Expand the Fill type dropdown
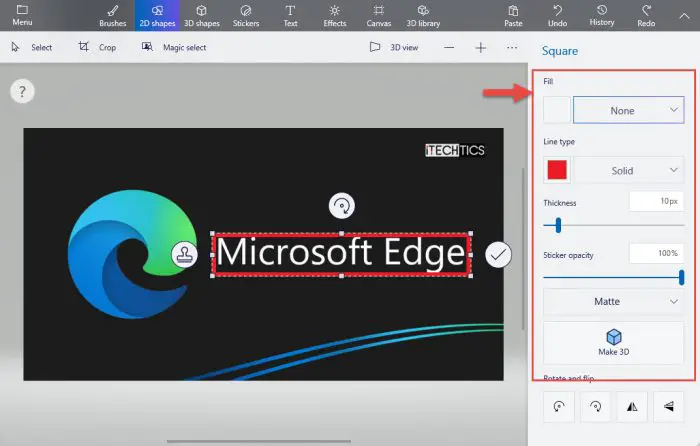The height and width of the screenshot is (446, 700). coord(628,110)
